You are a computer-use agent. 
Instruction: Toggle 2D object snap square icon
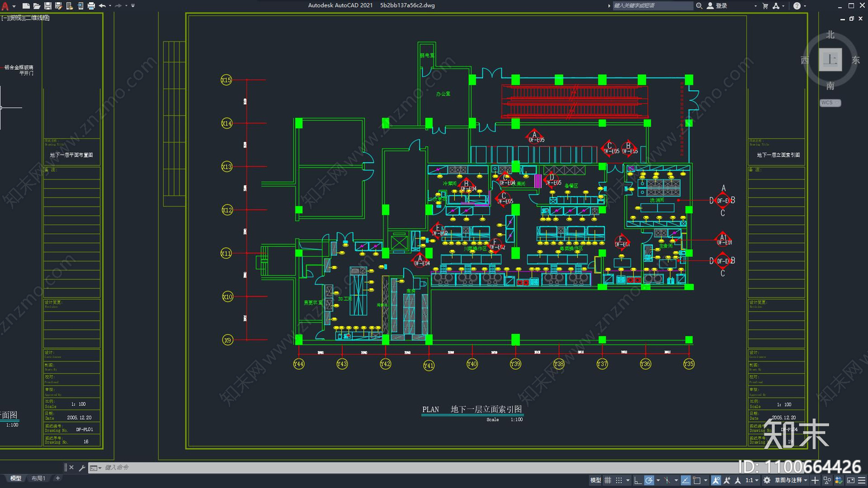697,480
